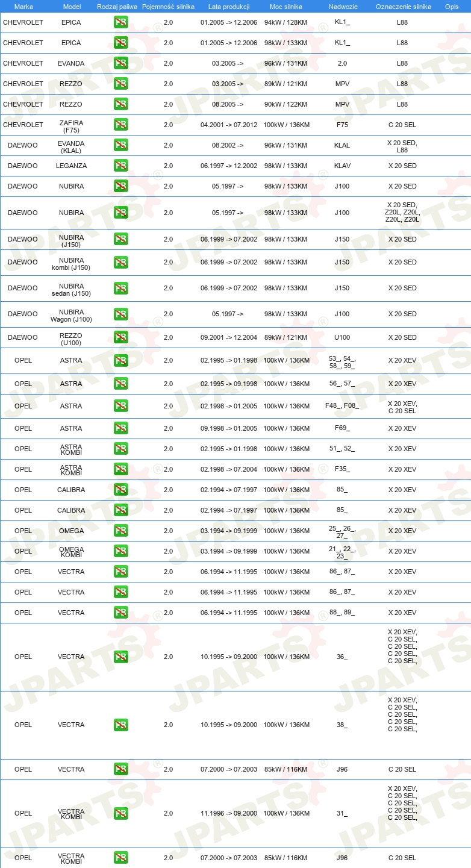Click the fuel icon in the Chevrolet Zafira (F75) row
The height and width of the screenshot is (868, 471).
coord(120,125)
